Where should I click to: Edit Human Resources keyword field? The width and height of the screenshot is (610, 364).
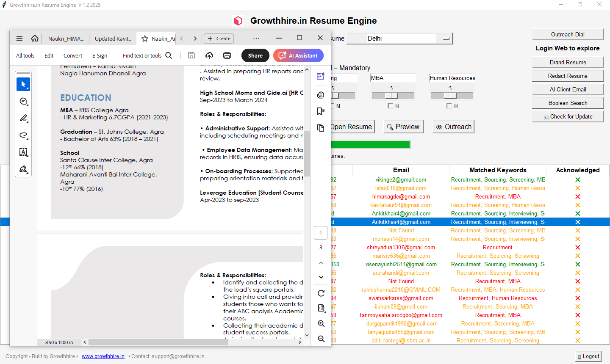452,78
